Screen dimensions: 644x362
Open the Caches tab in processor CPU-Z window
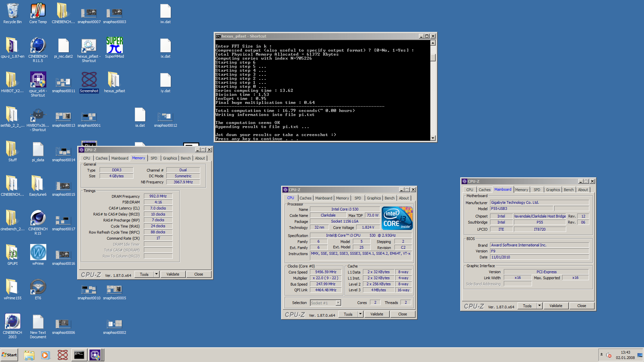tap(305, 198)
